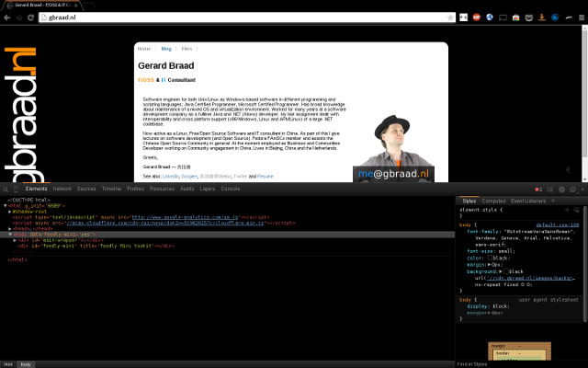
Task: Show more sidebar tabs chevron
Action: click(x=553, y=201)
